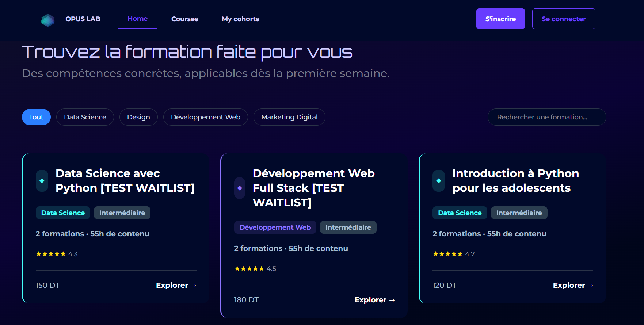Screen dimensions: 644x325
Task: Click the 4.7 star rating
Action: [454, 254]
